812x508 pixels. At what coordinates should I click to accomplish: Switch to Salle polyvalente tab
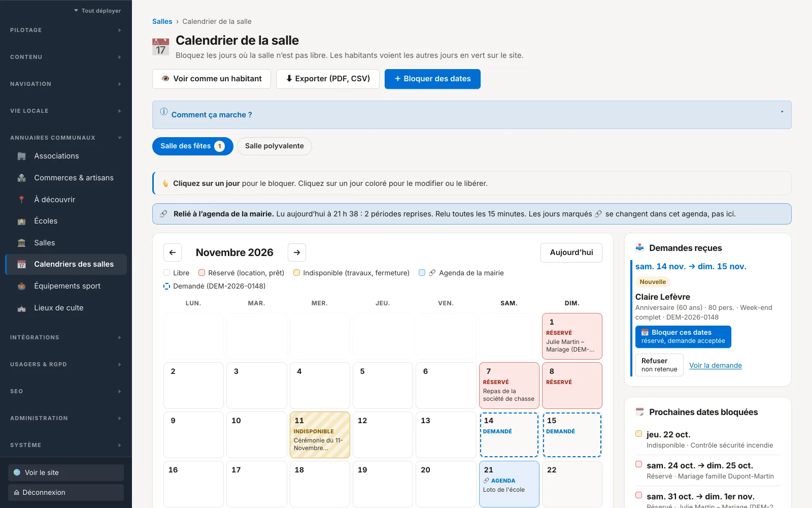pyautogui.click(x=275, y=146)
